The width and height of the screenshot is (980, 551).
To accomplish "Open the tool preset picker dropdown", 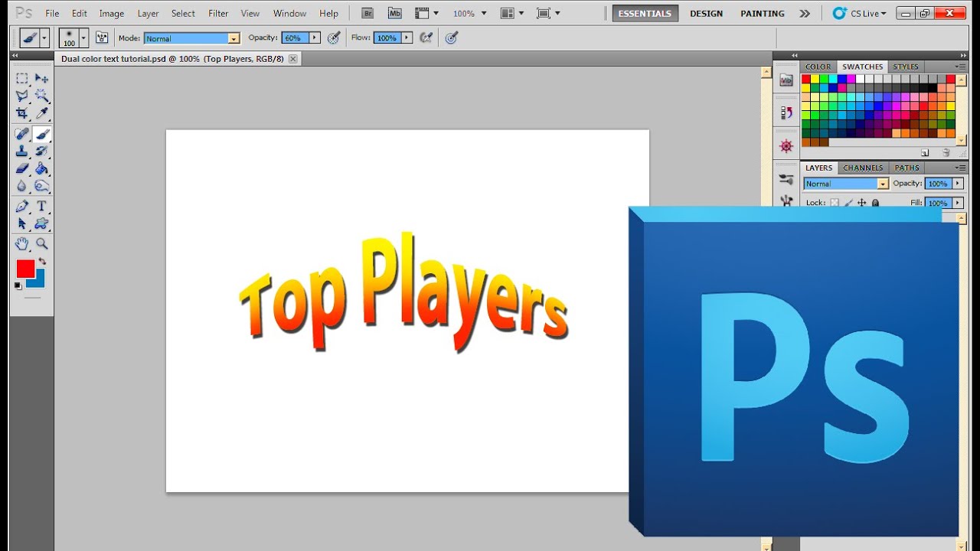I will (x=44, y=37).
